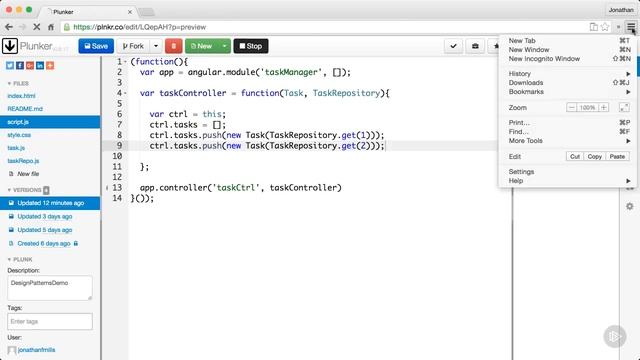640x360 pixels.
Task: Click the Cut button in Edit row
Action: click(x=575, y=156)
